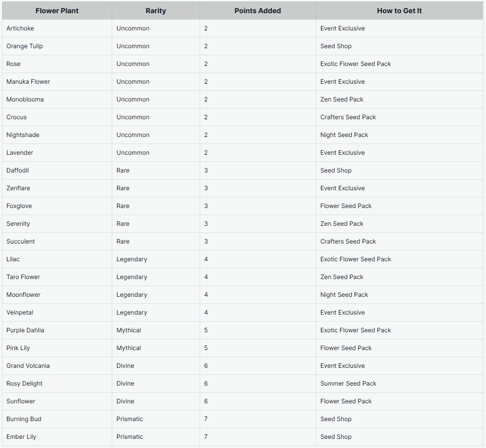Click the Manuka Flower entry

tap(28, 82)
